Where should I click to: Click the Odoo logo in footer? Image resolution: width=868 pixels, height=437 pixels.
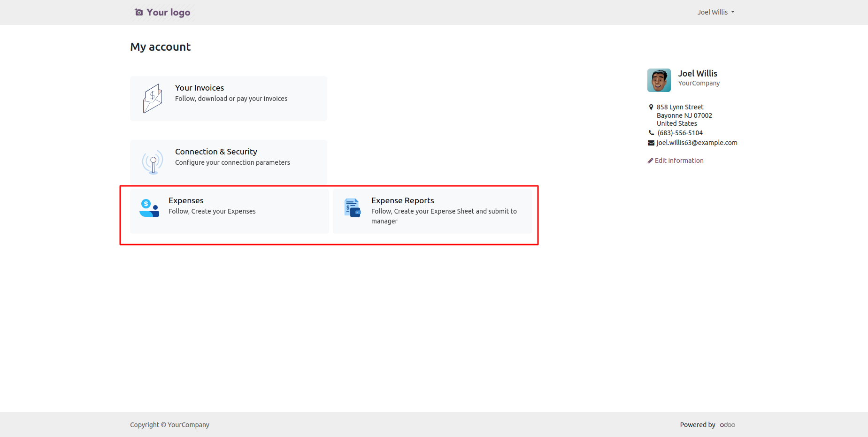(728, 425)
